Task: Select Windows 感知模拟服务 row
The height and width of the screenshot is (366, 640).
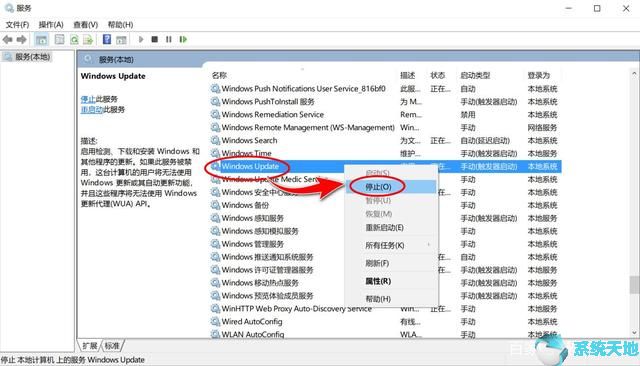Action: click(x=386, y=231)
